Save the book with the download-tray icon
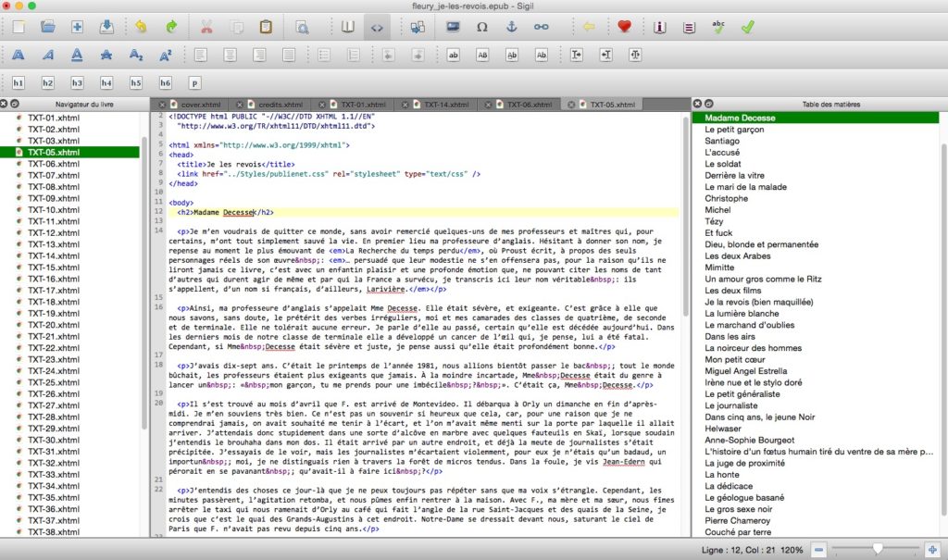948x560 pixels. (106, 27)
